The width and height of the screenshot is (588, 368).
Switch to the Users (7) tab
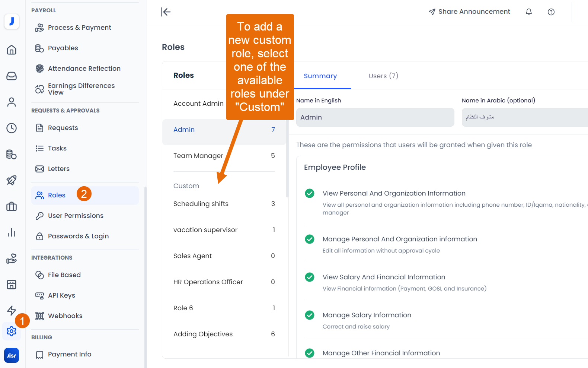point(383,76)
